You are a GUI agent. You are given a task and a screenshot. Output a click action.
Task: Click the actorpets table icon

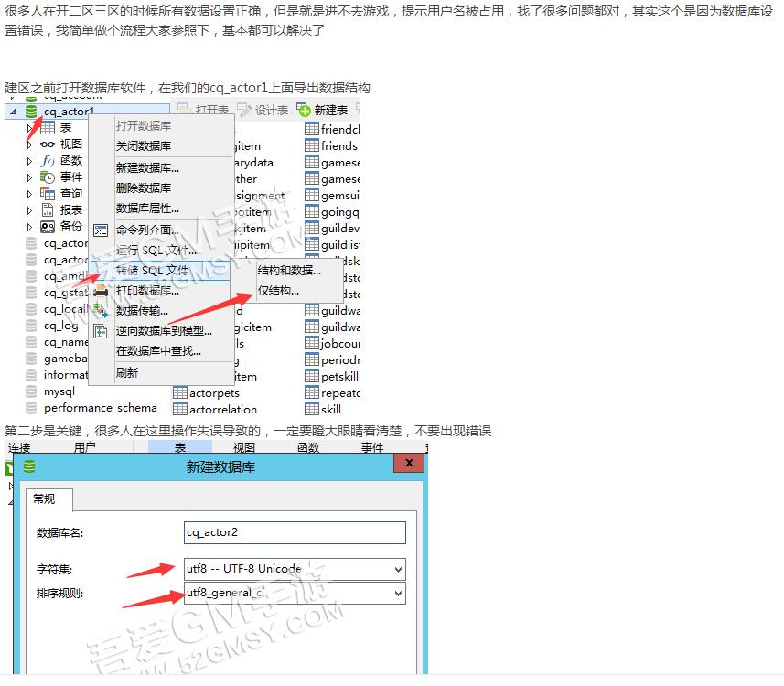coord(179,393)
